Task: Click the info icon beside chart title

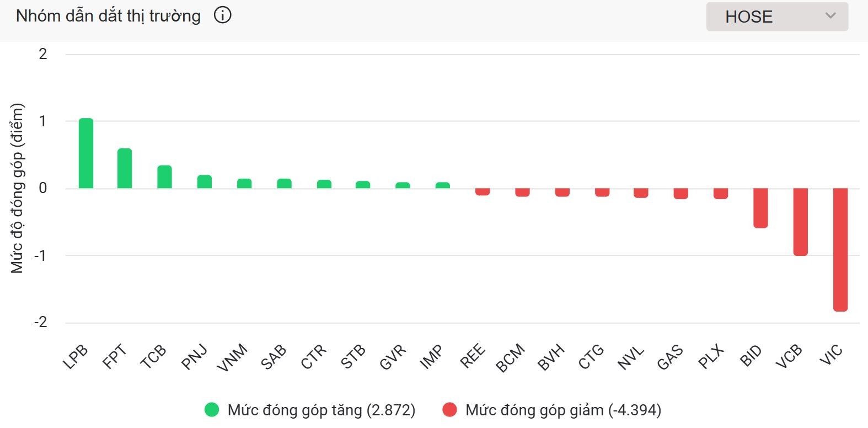Action: tap(223, 15)
